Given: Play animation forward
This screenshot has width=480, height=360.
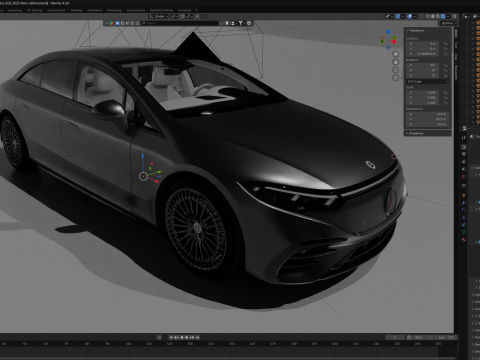Looking at the screenshot, I should pyautogui.click(x=187, y=337).
